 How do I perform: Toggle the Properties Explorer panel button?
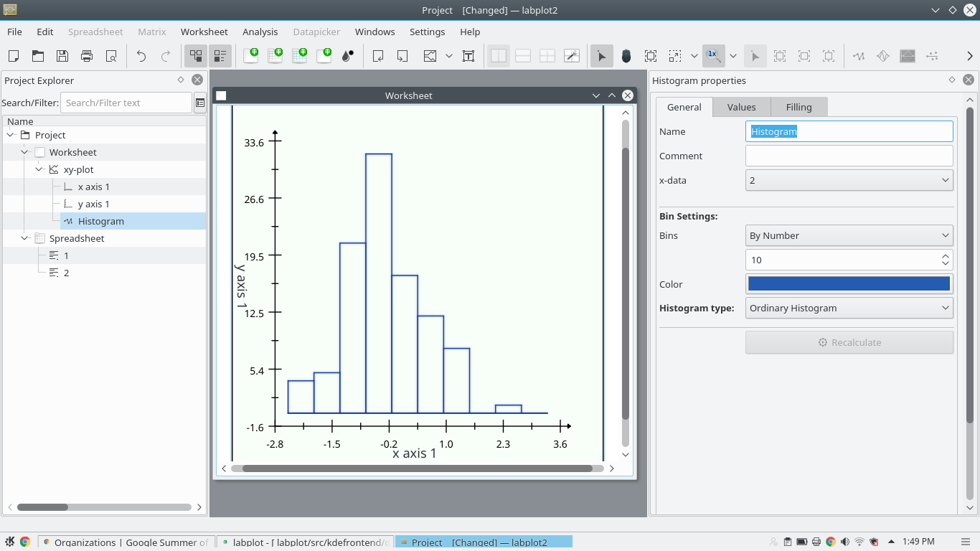pyautogui.click(x=220, y=56)
